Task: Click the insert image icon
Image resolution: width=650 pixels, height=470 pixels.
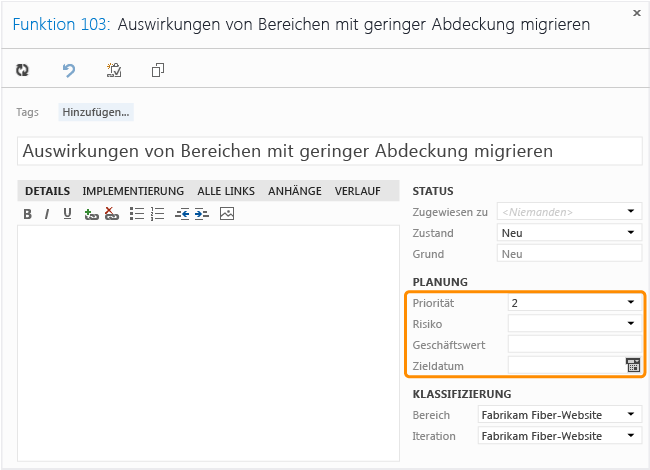Action: coord(227,214)
